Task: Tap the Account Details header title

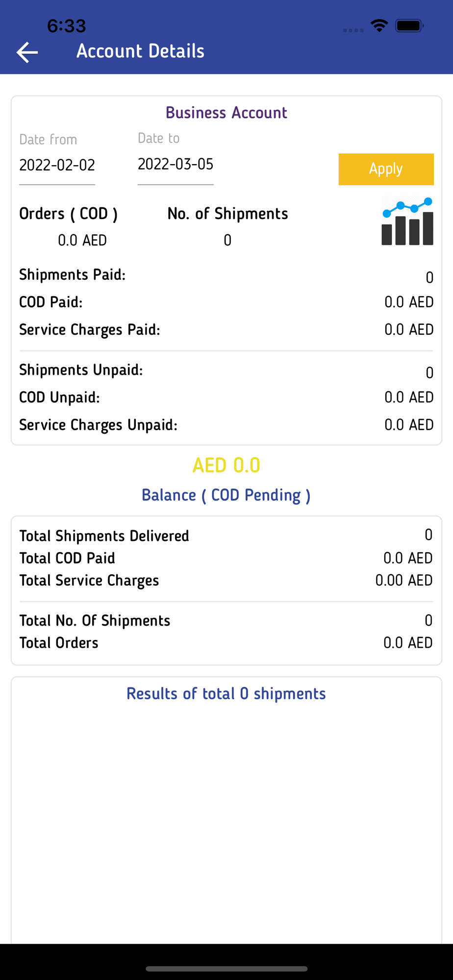Action: [140, 51]
